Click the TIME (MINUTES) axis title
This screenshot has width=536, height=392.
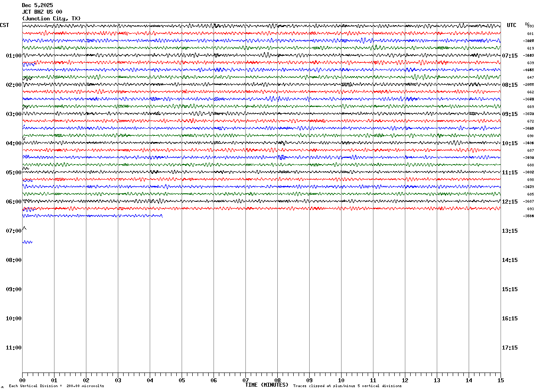point(267,385)
